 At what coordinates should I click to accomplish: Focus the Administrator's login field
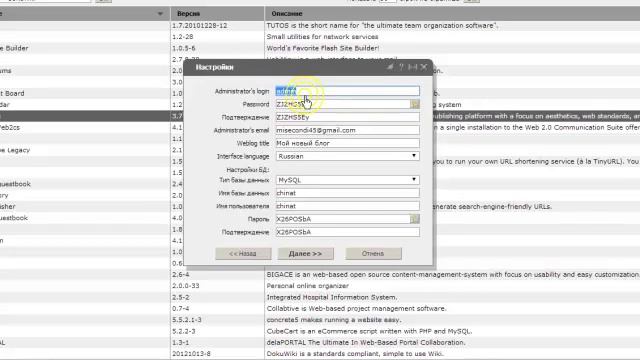[347, 91]
